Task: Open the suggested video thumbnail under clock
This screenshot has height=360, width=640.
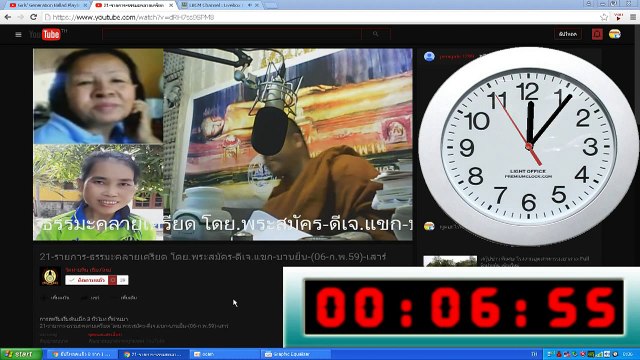Action: click(x=450, y=261)
